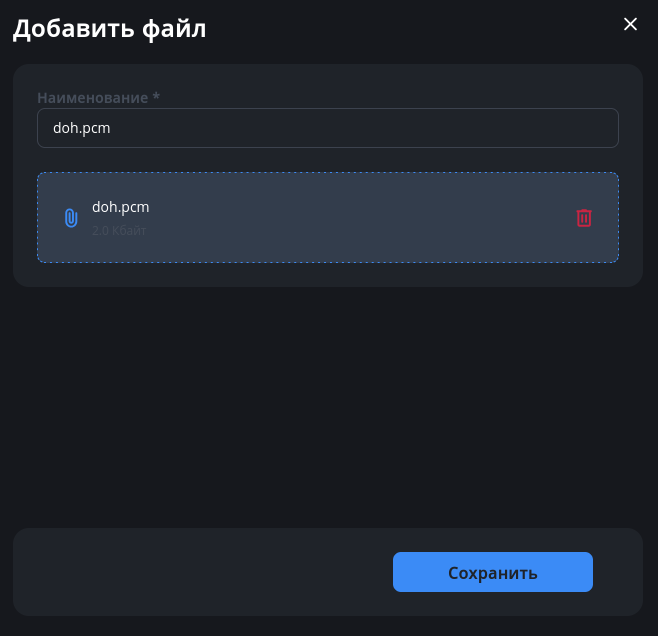658x636 pixels.
Task: Click the footer panel left of Сохранить
Action: point(200,572)
